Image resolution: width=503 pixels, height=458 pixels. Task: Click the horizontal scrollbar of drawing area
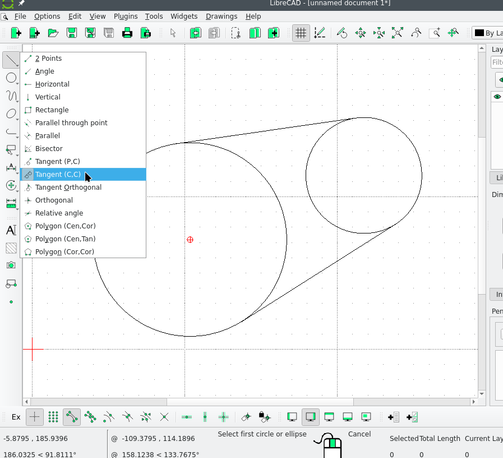250,402
